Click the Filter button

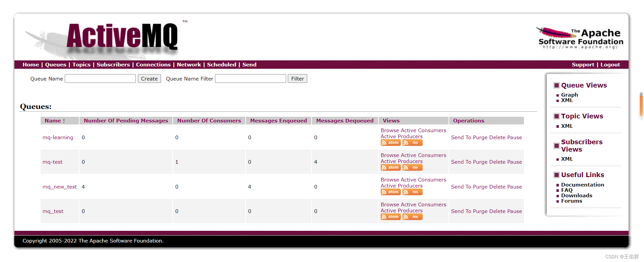(298, 78)
